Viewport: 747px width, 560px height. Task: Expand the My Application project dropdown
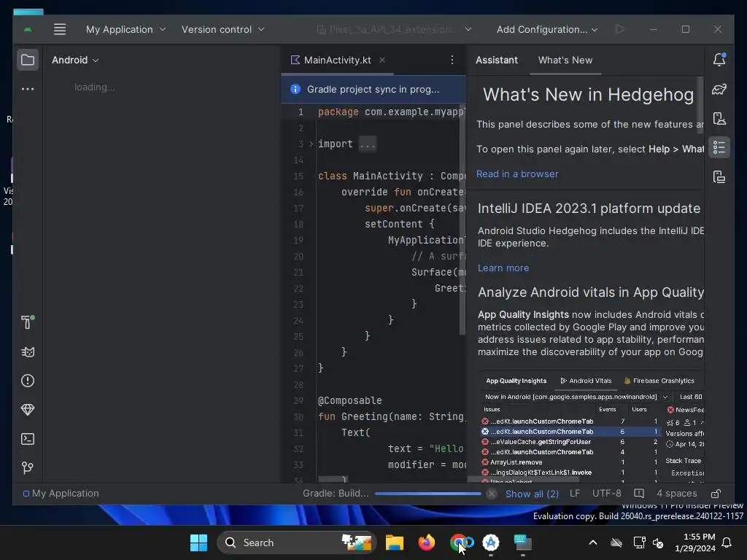coord(125,29)
